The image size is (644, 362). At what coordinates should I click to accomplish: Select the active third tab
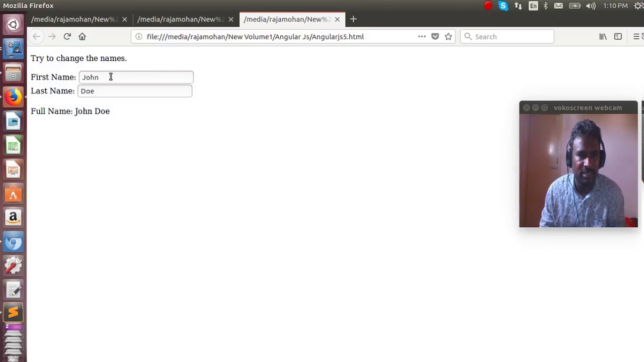click(287, 19)
